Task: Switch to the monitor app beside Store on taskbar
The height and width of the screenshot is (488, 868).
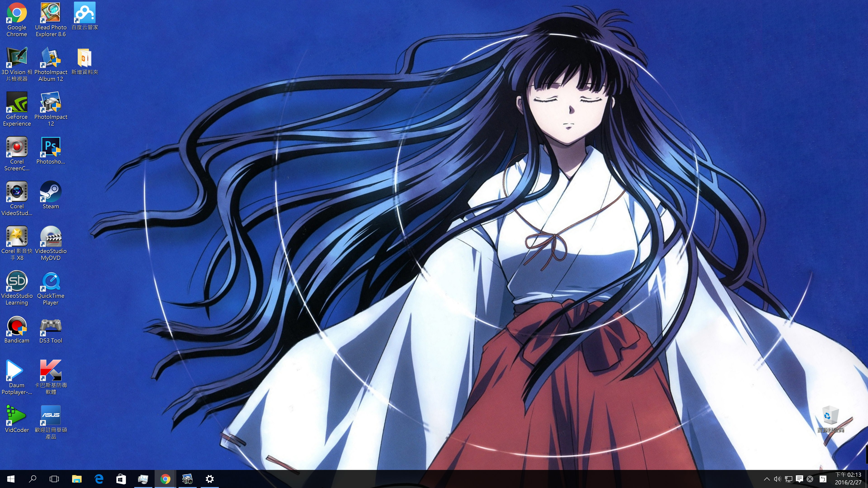Action: [143, 479]
